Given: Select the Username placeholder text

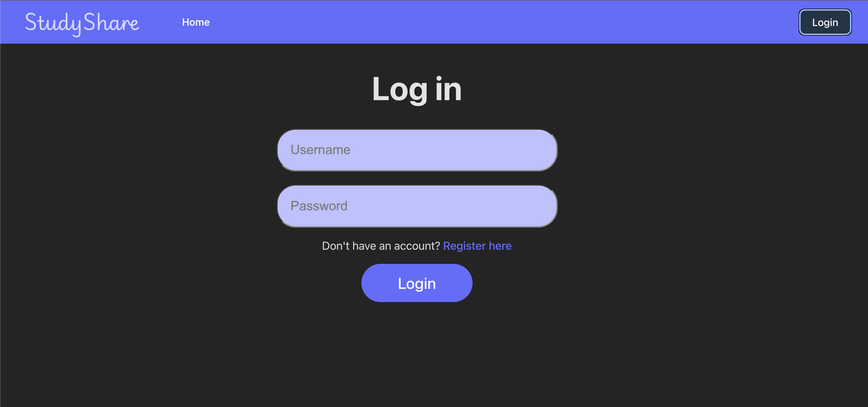Looking at the screenshot, I should (x=320, y=150).
